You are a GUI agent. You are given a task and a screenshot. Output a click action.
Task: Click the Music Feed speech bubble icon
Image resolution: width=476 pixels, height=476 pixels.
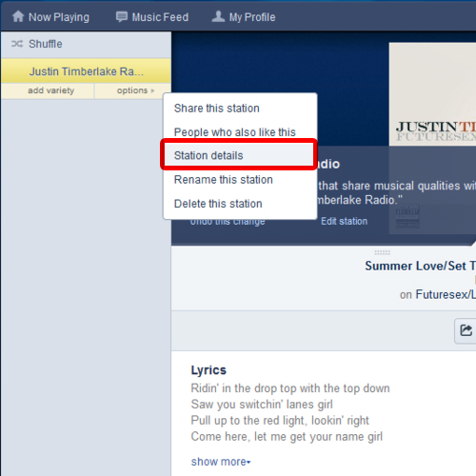click(122, 16)
